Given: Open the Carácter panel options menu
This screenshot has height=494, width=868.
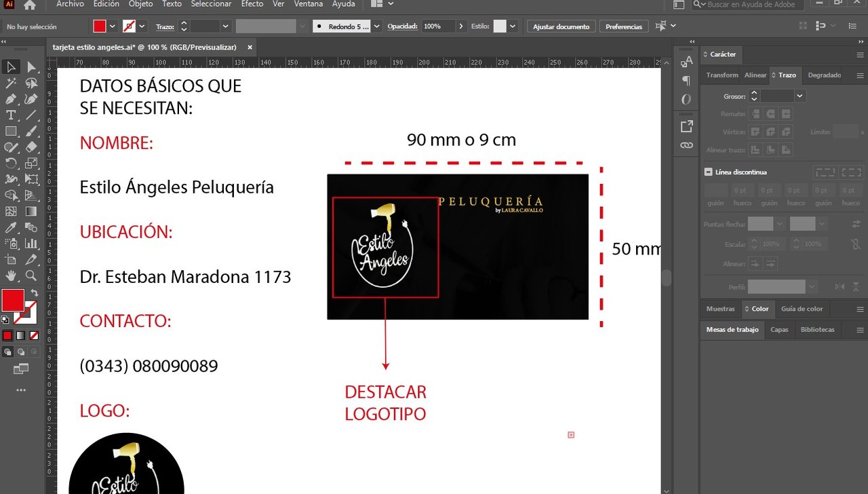Looking at the screenshot, I should click(x=860, y=54).
